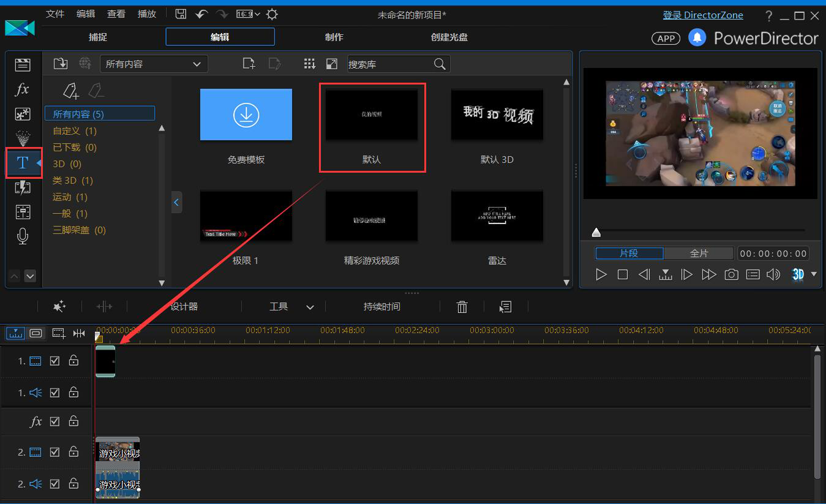Open the Effects Room fx icon
The height and width of the screenshot is (504, 826).
tap(22, 89)
